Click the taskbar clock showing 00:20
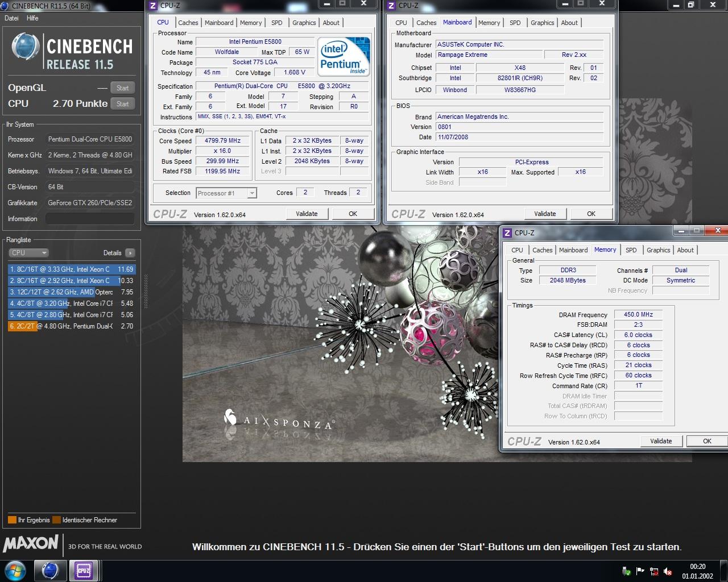Image resolution: width=728 pixels, height=582 pixels. (697, 571)
